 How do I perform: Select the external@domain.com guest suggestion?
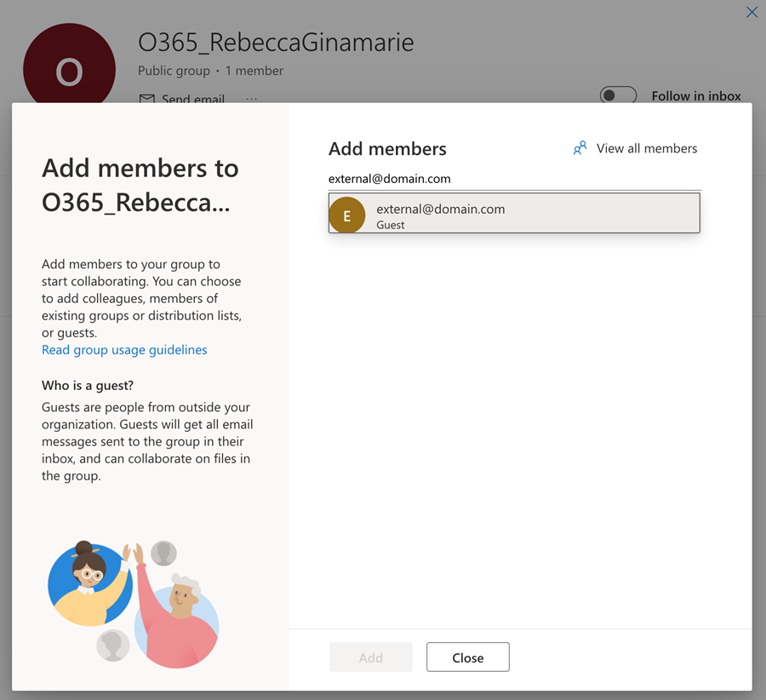(514, 213)
